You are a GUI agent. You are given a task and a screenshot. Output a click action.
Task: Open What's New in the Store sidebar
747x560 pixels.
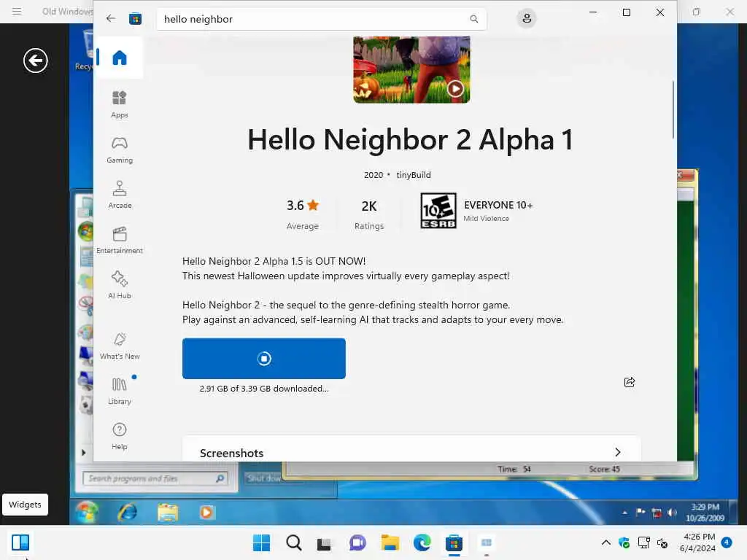pos(120,346)
